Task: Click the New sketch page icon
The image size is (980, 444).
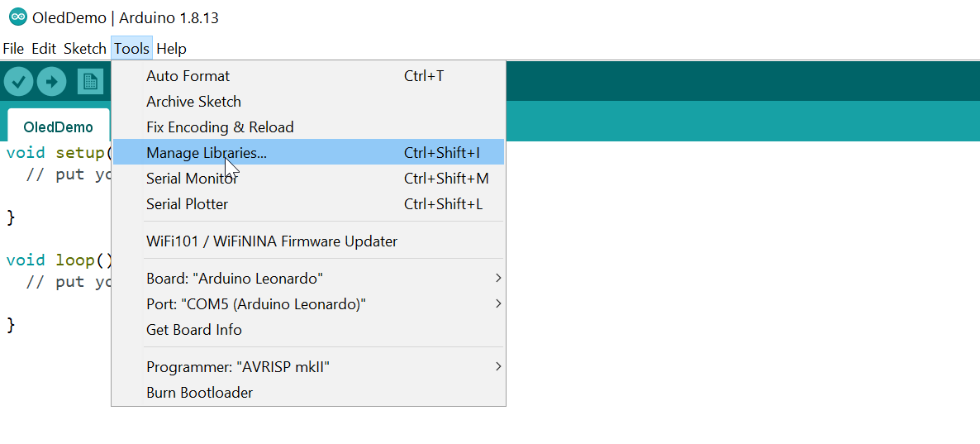Action: [x=90, y=81]
